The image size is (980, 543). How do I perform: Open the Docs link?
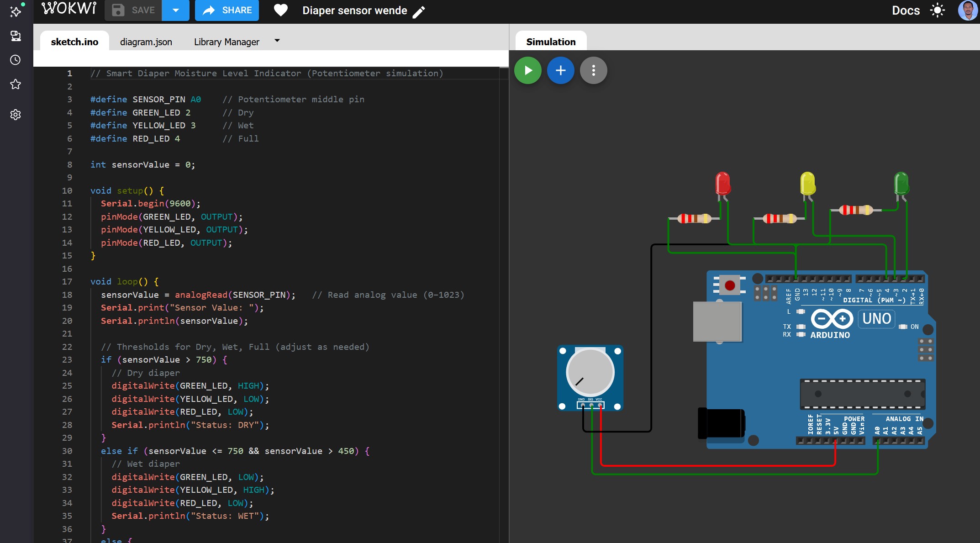point(906,11)
